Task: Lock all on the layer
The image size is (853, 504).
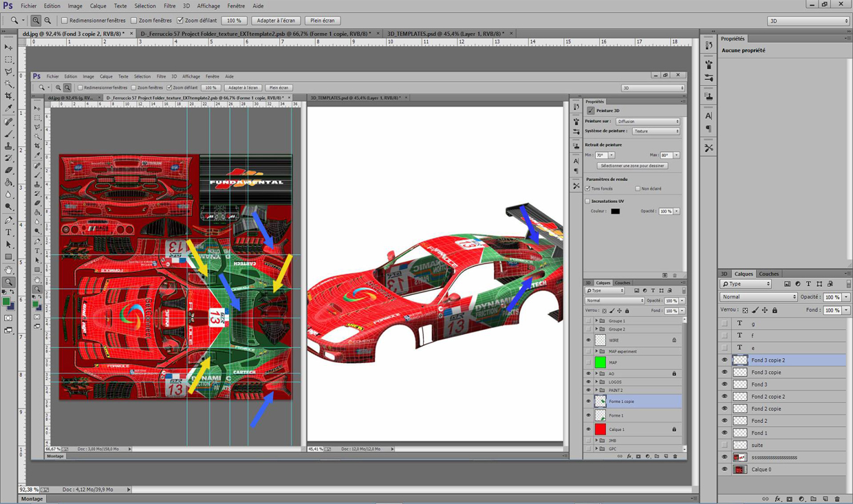Action: tap(775, 310)
